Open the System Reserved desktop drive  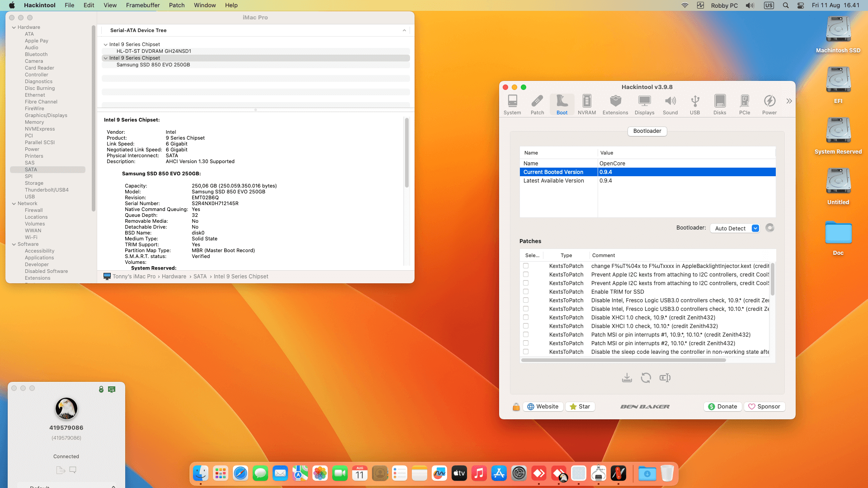pyautogui.click(x=838, y=136)
